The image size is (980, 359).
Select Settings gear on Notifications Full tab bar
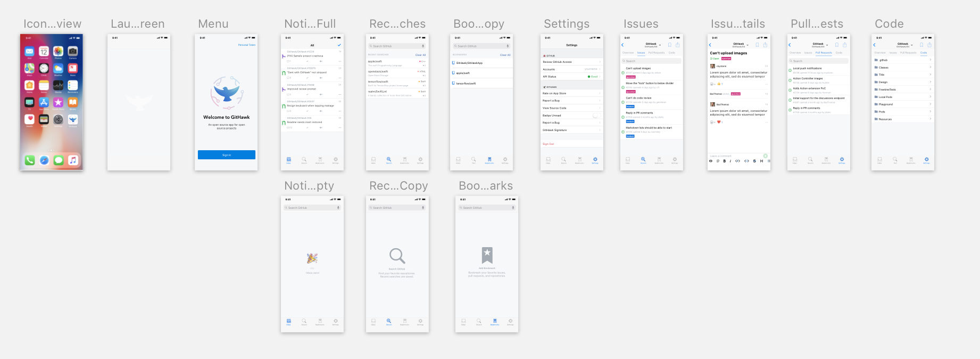click(336, 160)
